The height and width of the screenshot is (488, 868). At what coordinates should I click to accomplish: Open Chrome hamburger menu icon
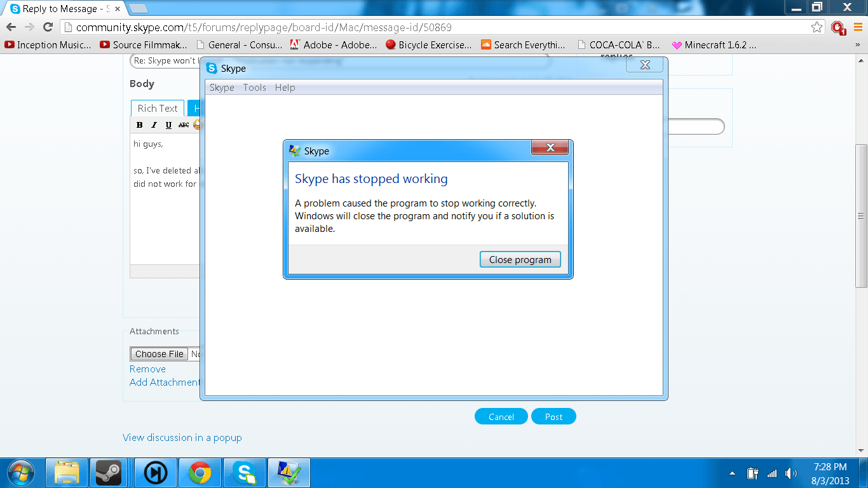point(858,27)
